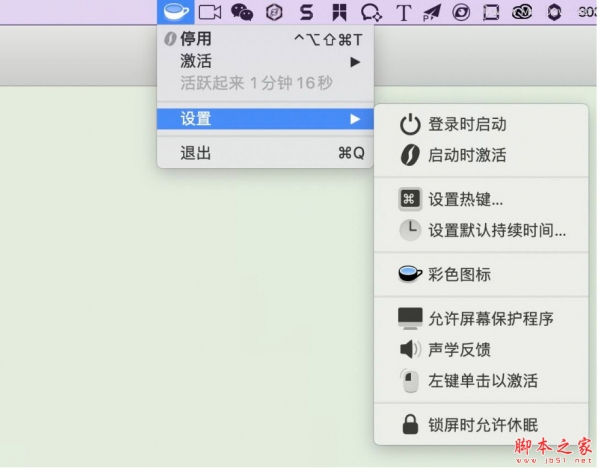
Task: Click the speaker icon beside 声学反馈
Action: point(410,349)
